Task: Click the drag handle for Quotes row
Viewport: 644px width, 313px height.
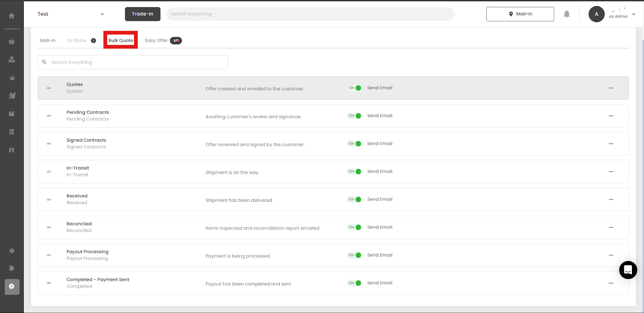Action: [x=49, y=88]
